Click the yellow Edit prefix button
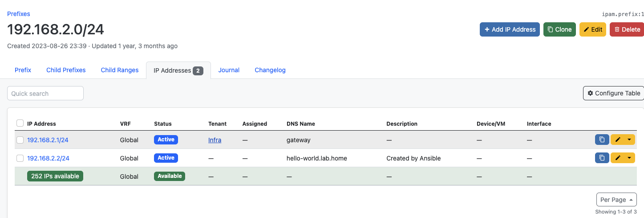Image resolution: width=644 pixels, height=218 pixels. (x=592, y=29)
